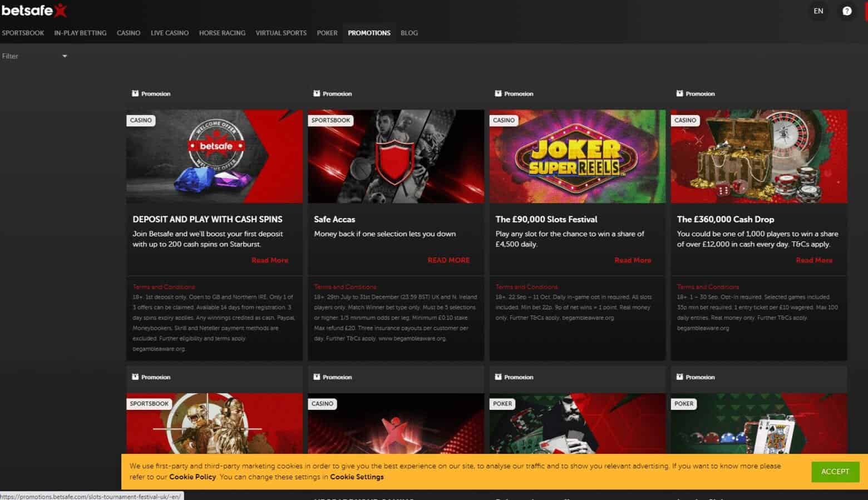Click POKER tag on bearded player banner

[502, 404]
